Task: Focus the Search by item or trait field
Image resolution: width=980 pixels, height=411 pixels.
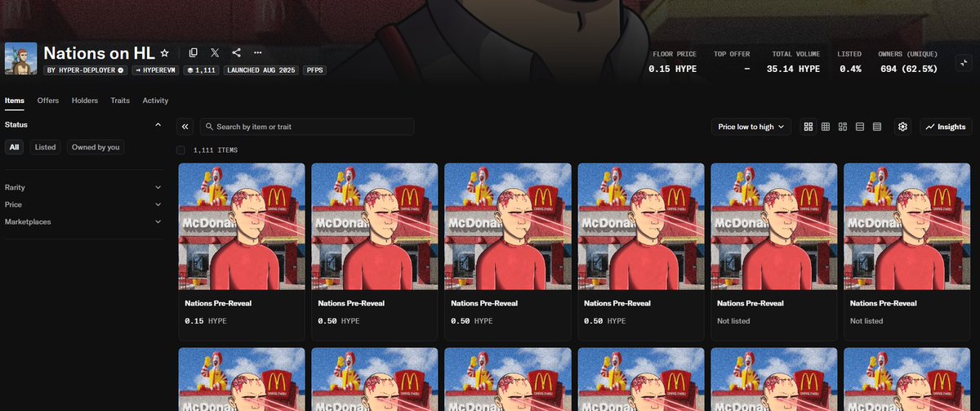Action: pos(307,127)
